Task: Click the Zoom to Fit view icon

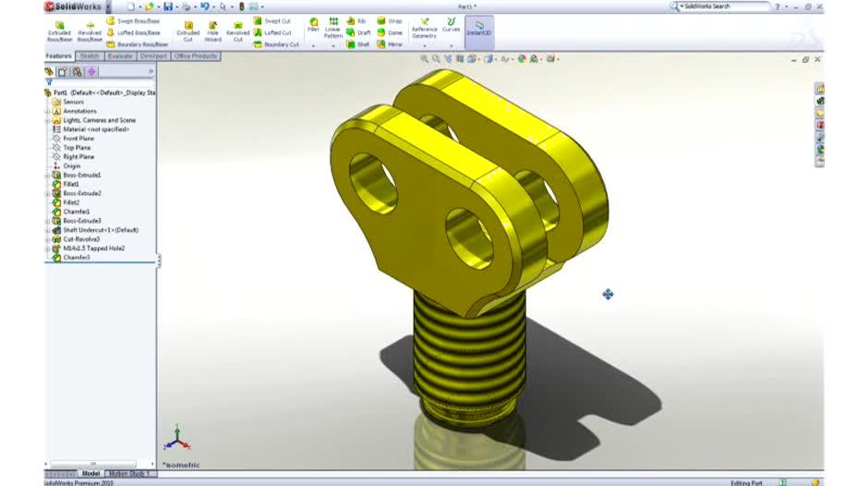Action: 425,59
